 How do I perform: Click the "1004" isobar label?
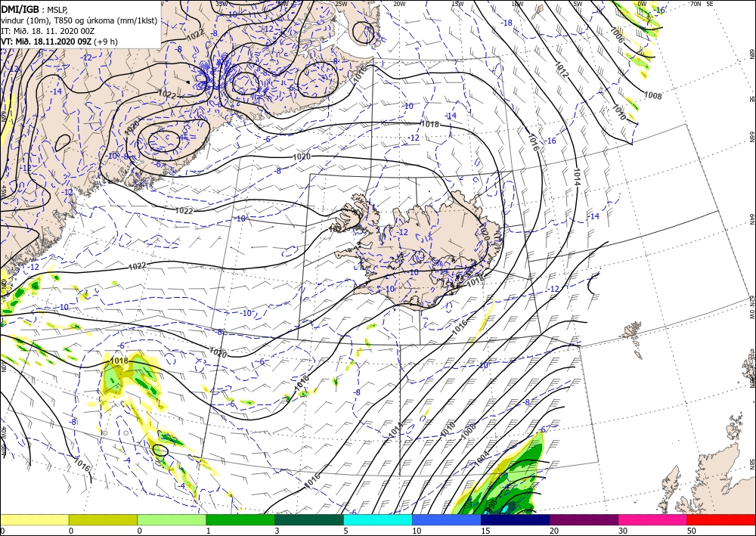tap(482, 457)
